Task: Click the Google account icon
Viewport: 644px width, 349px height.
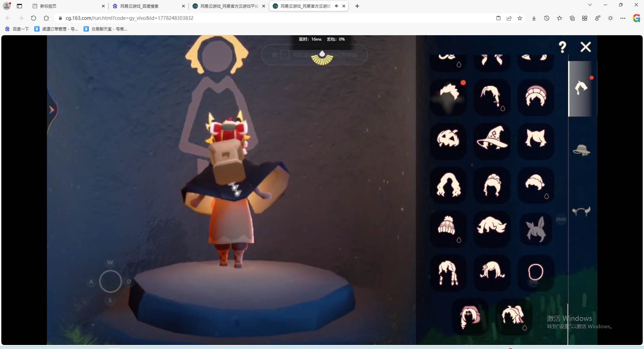Action: click(636, 18)
